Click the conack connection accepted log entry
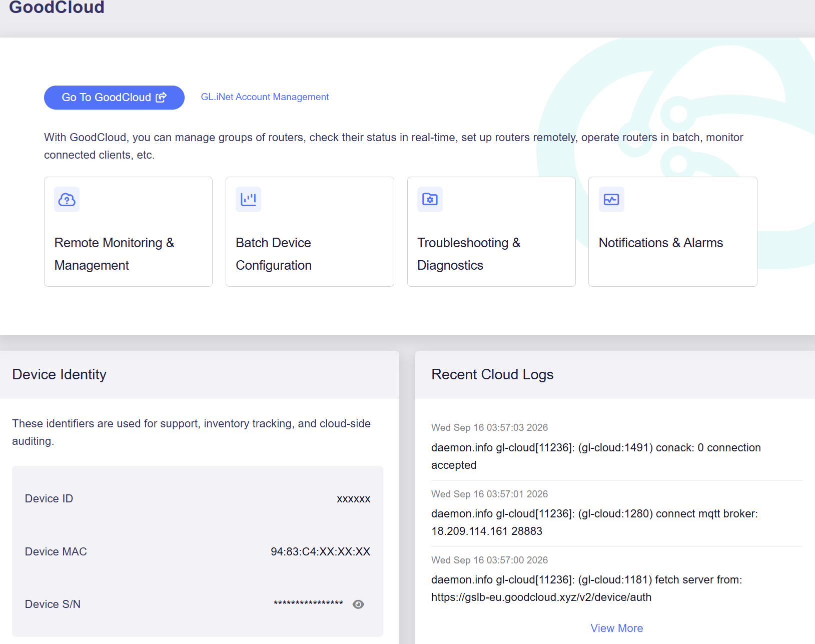815x644 pixels. [x=596, y=456]
